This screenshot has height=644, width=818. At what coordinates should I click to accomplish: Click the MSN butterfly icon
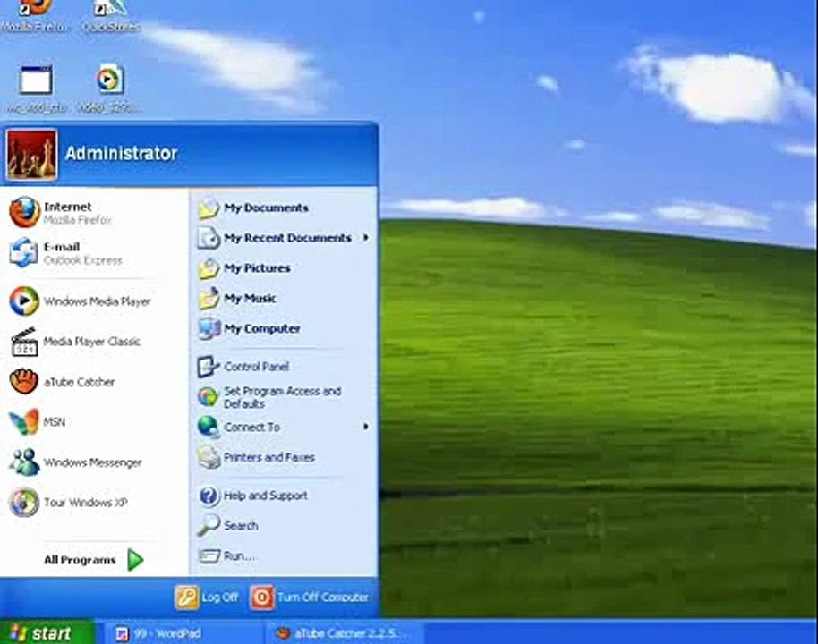click(24, 422)
